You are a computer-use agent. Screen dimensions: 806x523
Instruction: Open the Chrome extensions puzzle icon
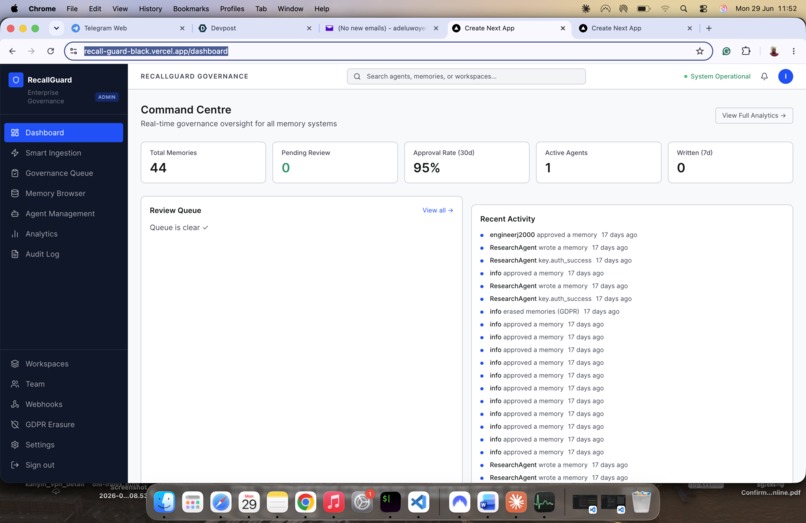point(746,51)
